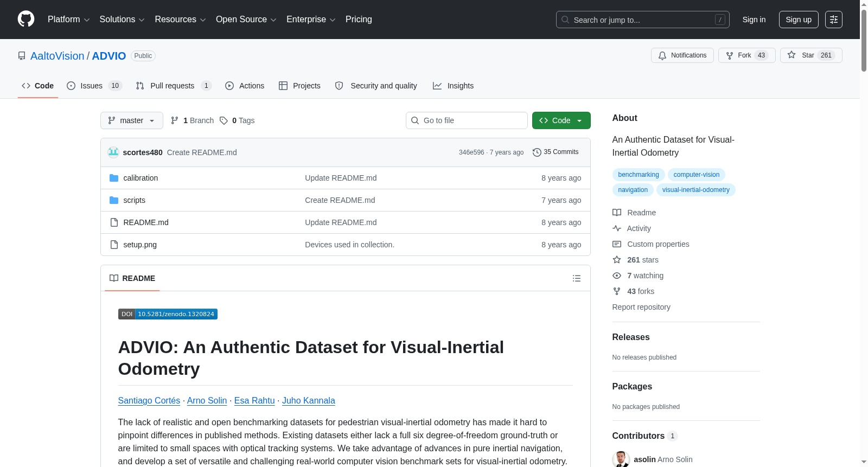Open the benchmarking topic tag
Image resolution: width=868 pixels, height=467 pixels.
(x=639, y=175)
